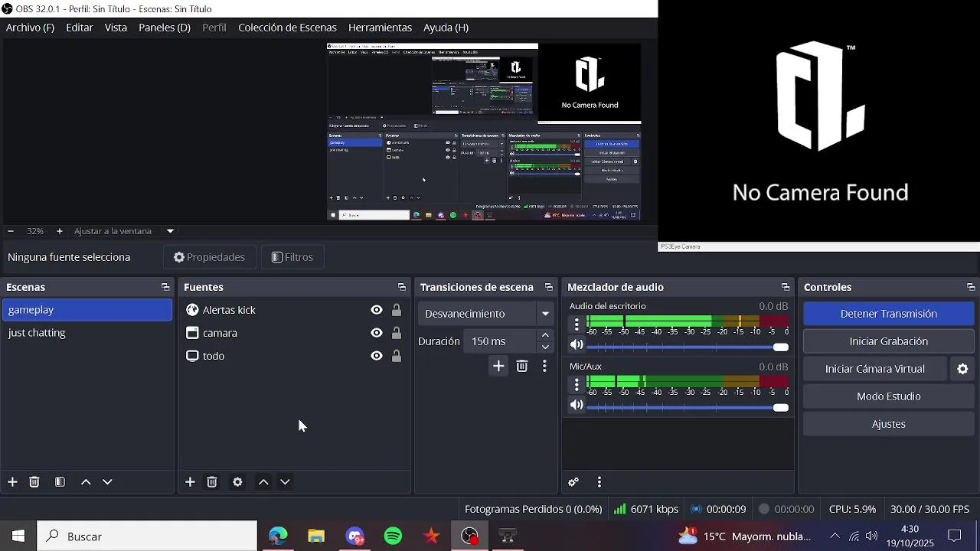Show hidden system tray icons chevron
The height and width of the screenshot is (551, 980).
point(835,536)
